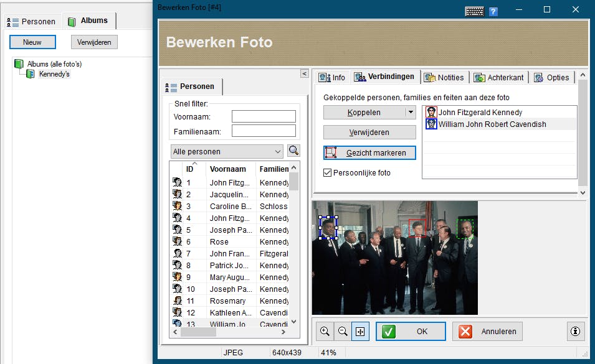Select the blue face marker on the photo
The width and height of the screenshot is (595, 364).
328,228
